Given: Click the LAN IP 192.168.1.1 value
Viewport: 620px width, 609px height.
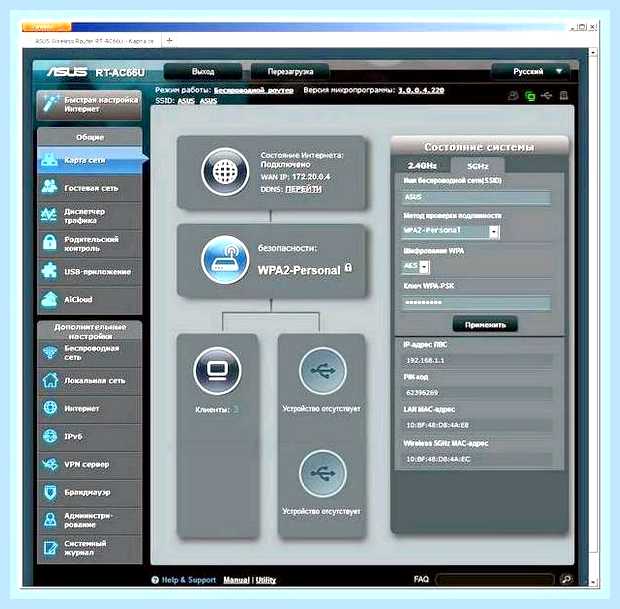Looking at the screenshot, I should coord(425,361).
